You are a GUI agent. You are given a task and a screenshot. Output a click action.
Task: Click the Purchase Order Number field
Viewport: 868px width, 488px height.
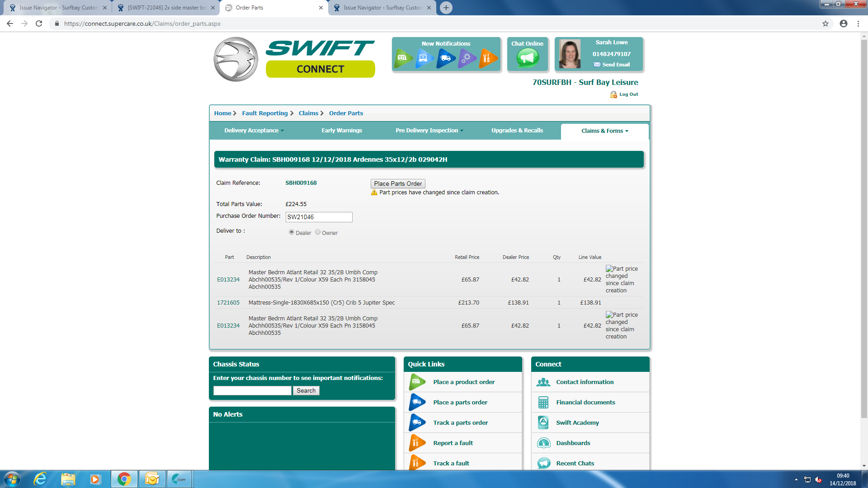[x=319, y=217]
